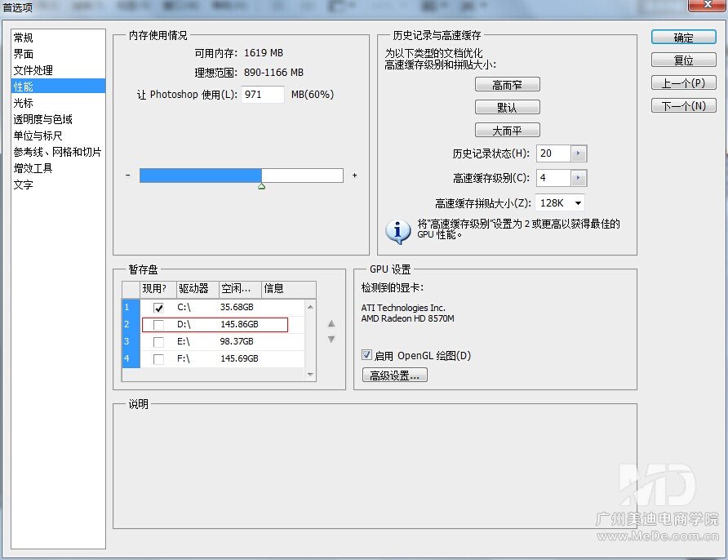This screenshot has width=728, height=560.
Task: Enable scratch disk F:\ checkbox
Action: [158, 359]
